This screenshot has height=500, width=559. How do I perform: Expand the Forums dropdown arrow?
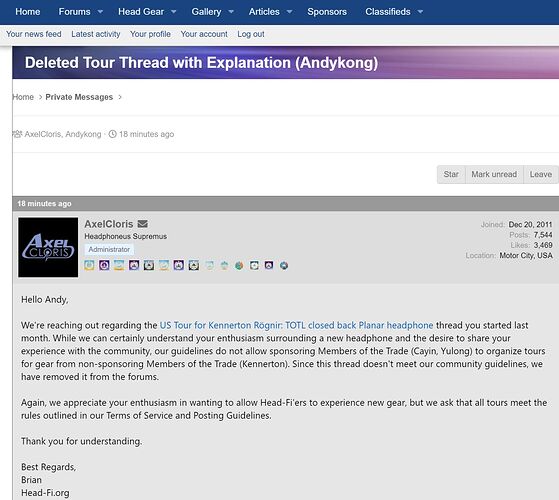[101, 12]
